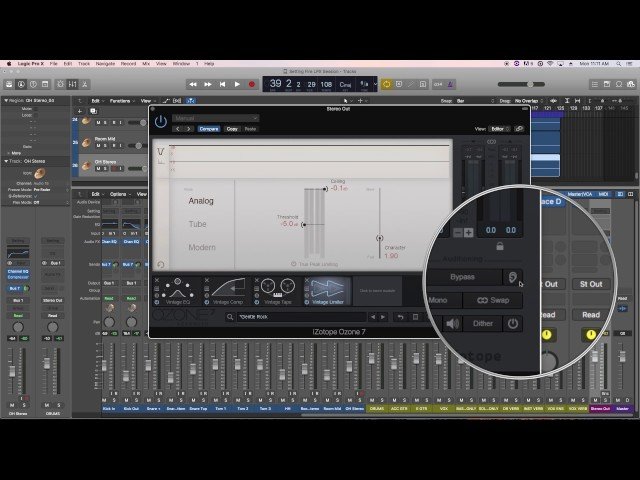Click the transport Fast Forward button
Viewport: 640px width, 480px height.
[208, 84]
